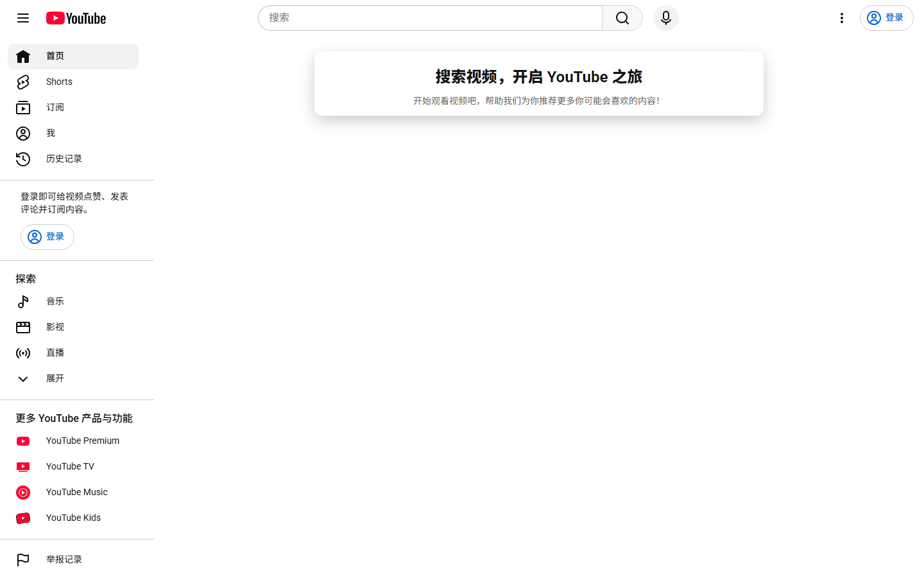Viewport: 924px width, 578px height.
Task: Click the 更多 YouTube 产品与功能 heading
Action: 74,418
